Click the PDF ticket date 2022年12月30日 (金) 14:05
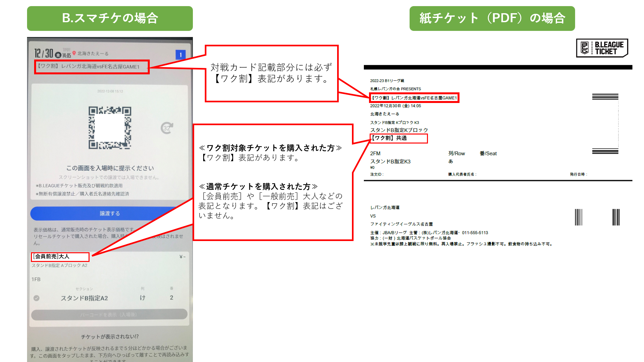 tap(395, 106)
